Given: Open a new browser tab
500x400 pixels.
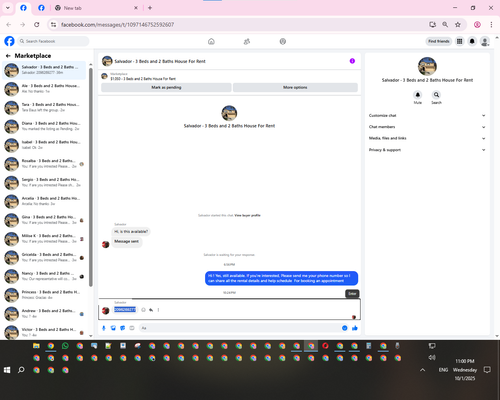Looking at the screenshot, I should tap(150, 8).
